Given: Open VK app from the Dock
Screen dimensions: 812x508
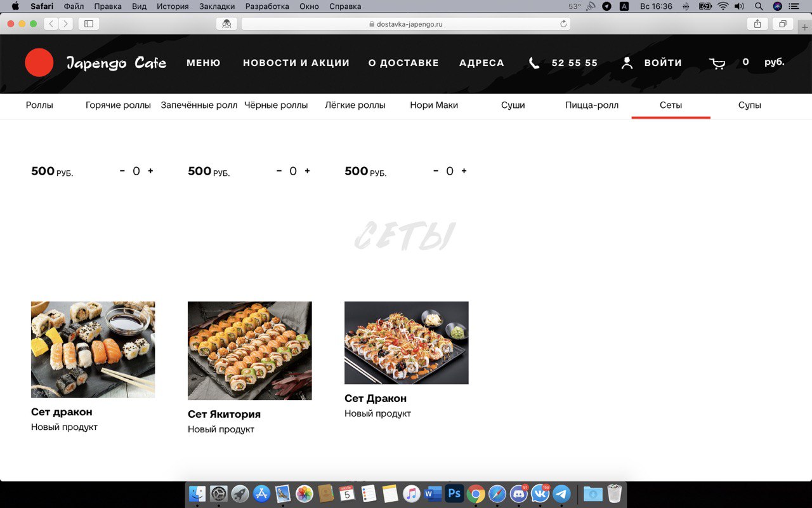Looking at the screenshot, I should pyautogui.click(x=540, y=493).
